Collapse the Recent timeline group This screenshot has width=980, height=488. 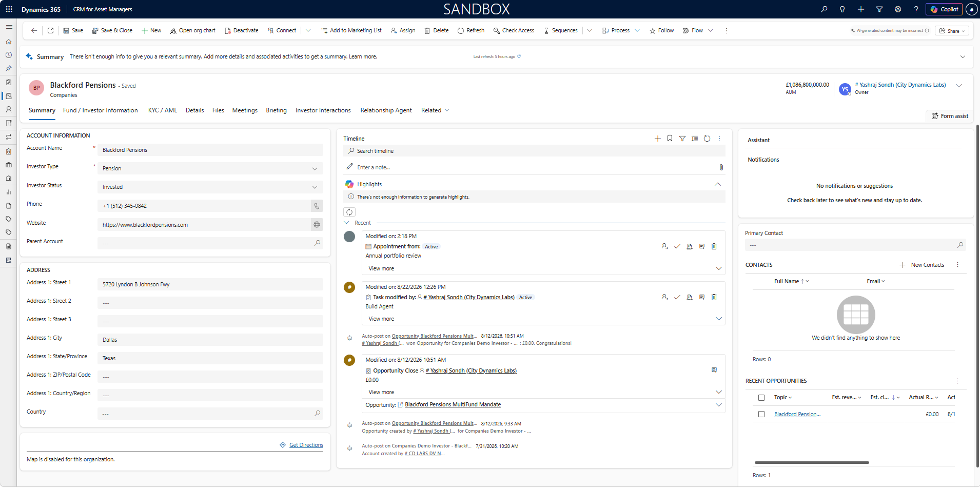click(346, 223)
